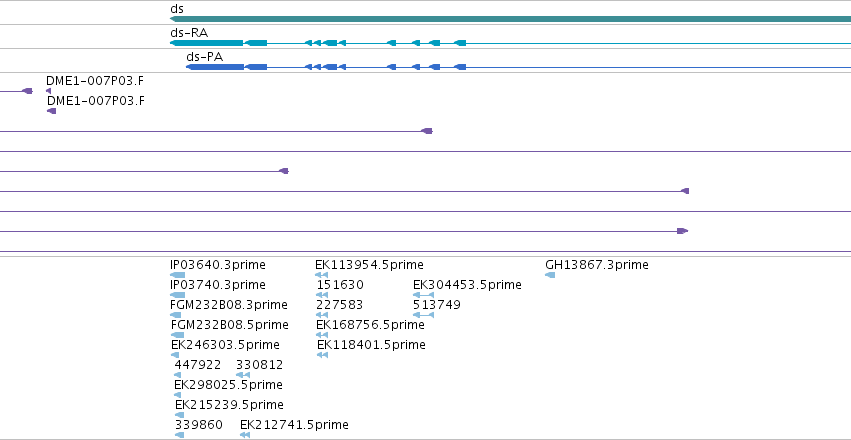Select EK215239.5prime label

coord(229,405)
